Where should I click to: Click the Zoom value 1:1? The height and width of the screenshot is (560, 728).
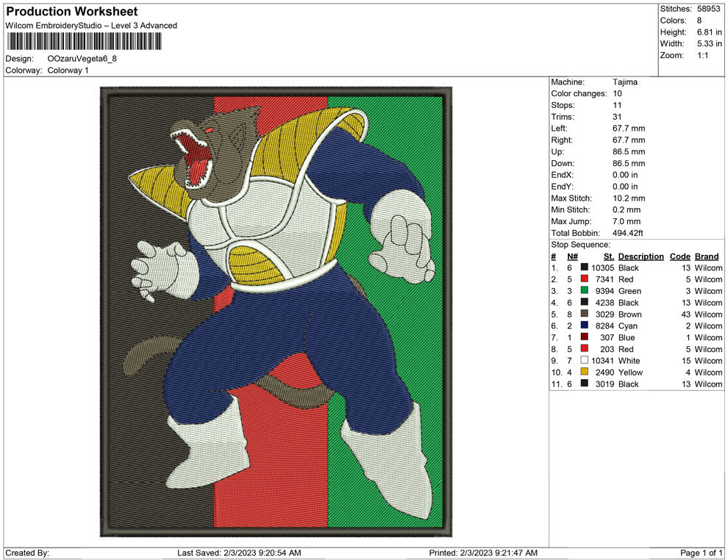pos(703,55)
